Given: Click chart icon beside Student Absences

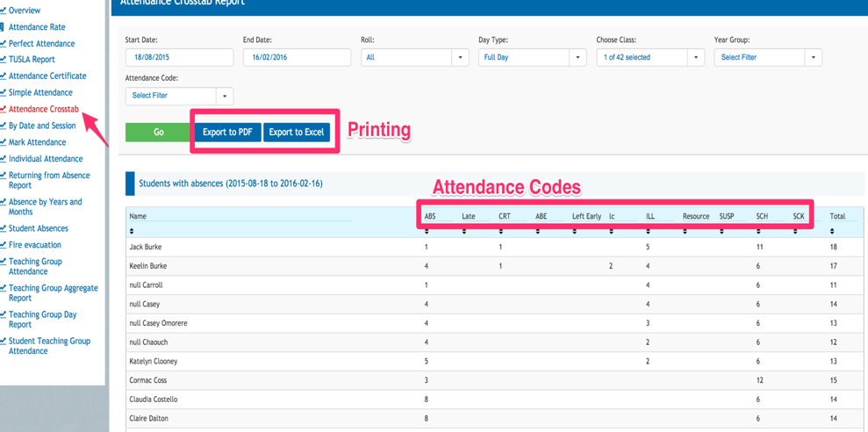Looking at the screenshot, I should click(x=3, y=228).
